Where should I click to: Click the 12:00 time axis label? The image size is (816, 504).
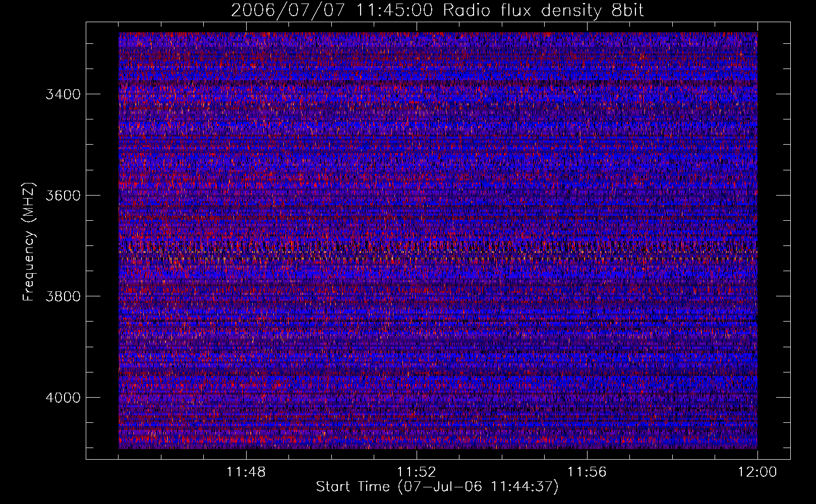coord(757,472)
